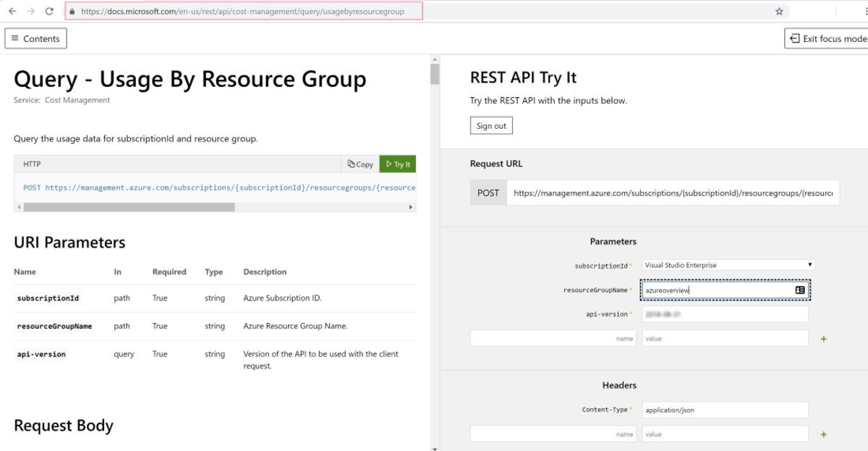Click the green plus to add a parameter
Screen dimensions: 868x451
824,338
